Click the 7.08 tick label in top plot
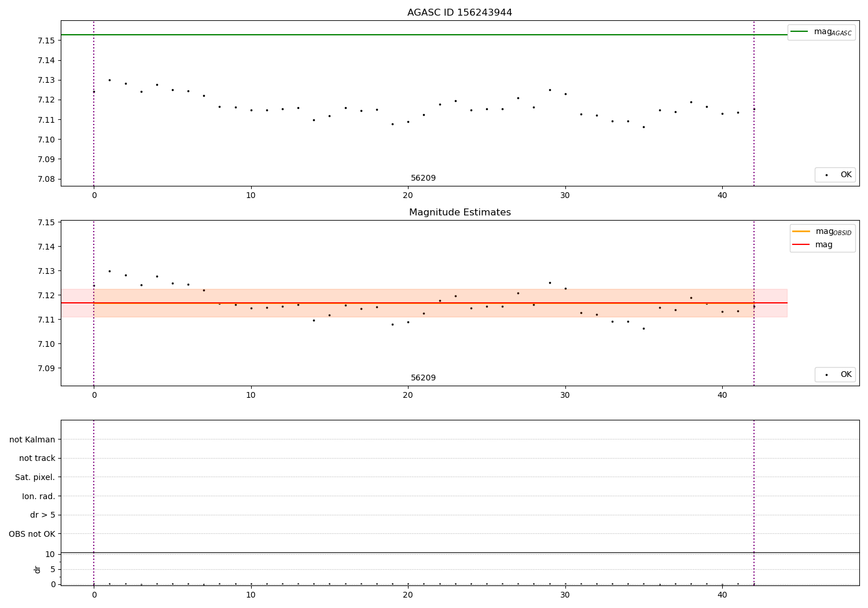 pyautogui.click(x=47, y=179)
